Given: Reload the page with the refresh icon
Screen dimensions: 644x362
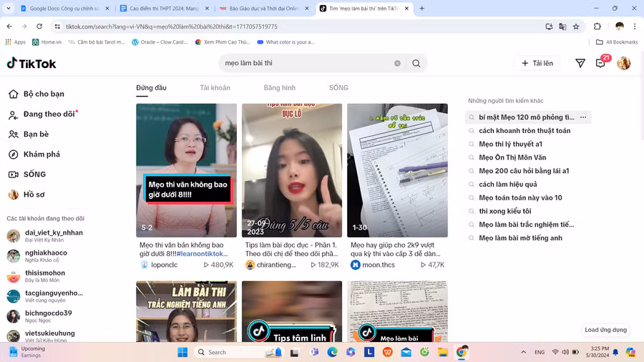Looking at the screenshot, I should pyautogui.click(x=39, y=26).
